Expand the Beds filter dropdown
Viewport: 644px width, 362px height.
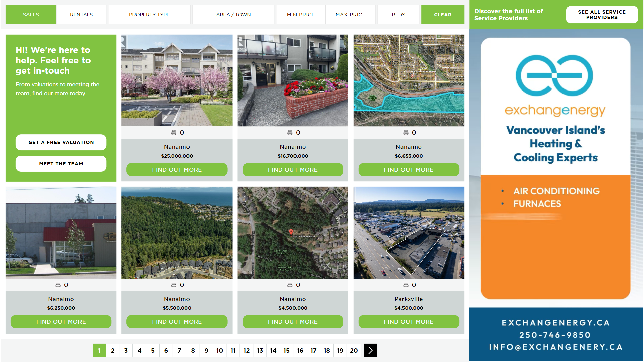[x=398, y=15]
